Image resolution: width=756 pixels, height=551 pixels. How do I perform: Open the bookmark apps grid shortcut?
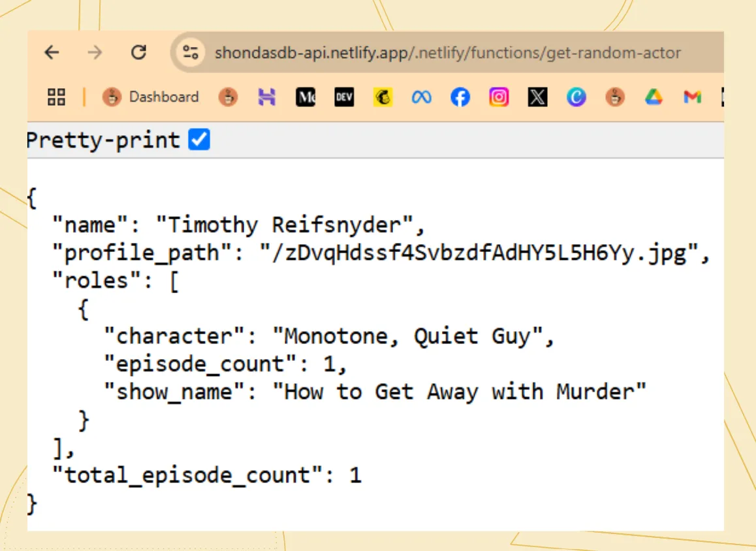coord(55,97)
